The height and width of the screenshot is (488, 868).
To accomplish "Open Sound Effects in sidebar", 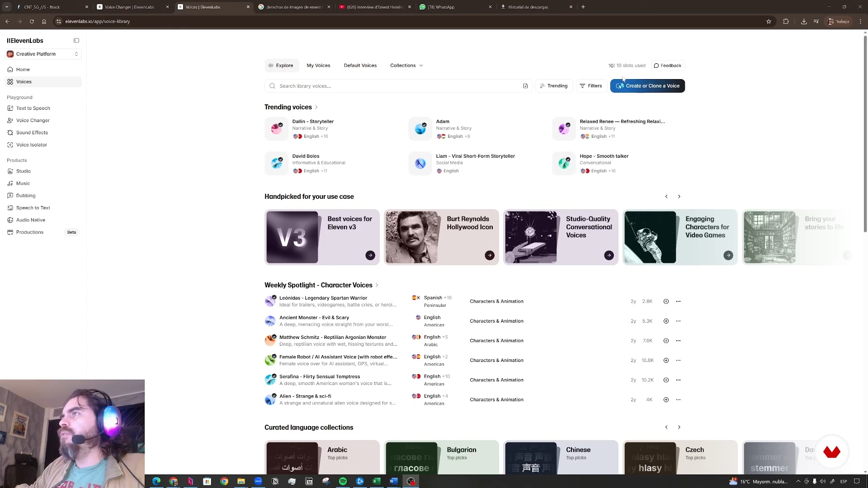I will (x=32, y=133).
